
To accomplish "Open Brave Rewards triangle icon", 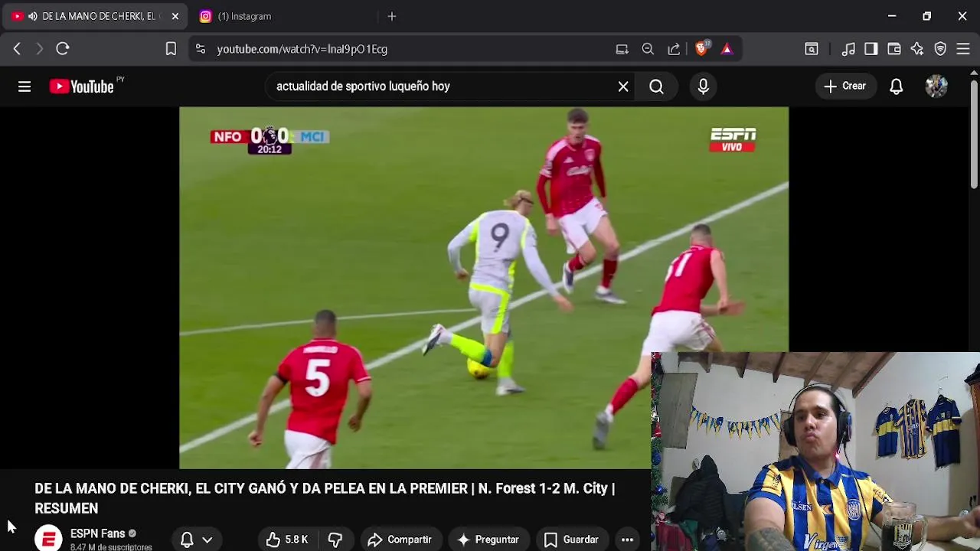I will [x=727, y=49].
